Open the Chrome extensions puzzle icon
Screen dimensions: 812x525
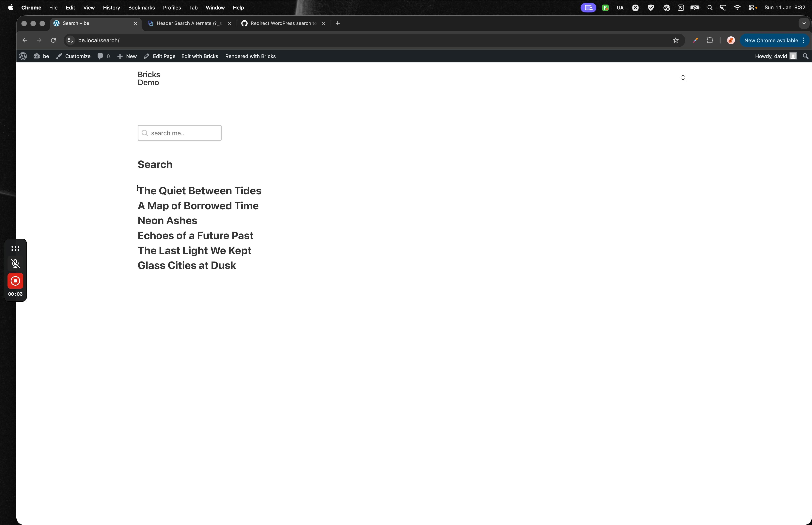[710, 40]
